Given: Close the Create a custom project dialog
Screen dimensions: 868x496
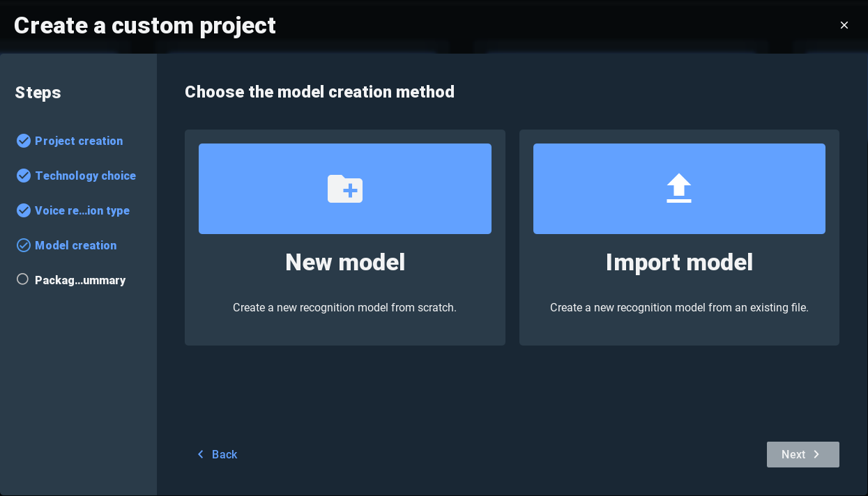Looking at the screenshot, I should tap(844, 25).
